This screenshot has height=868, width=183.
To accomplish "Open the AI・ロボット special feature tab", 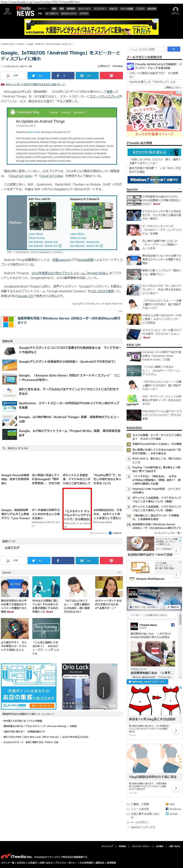I will 52,13.
